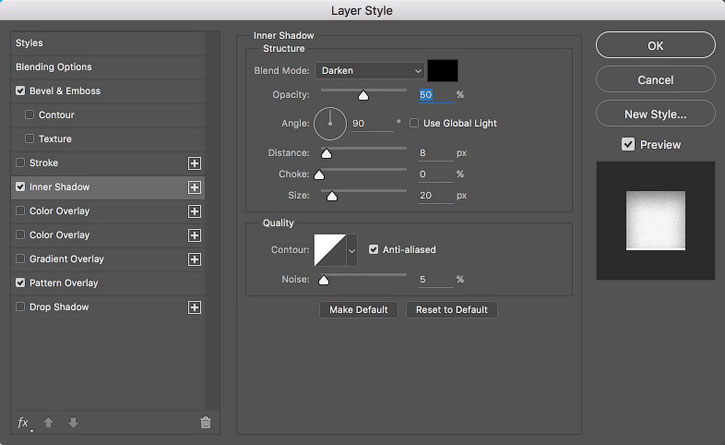Screen dimensions: 725x445
Task: Click the trash icon to delete effect
Action: click(206, 423)
